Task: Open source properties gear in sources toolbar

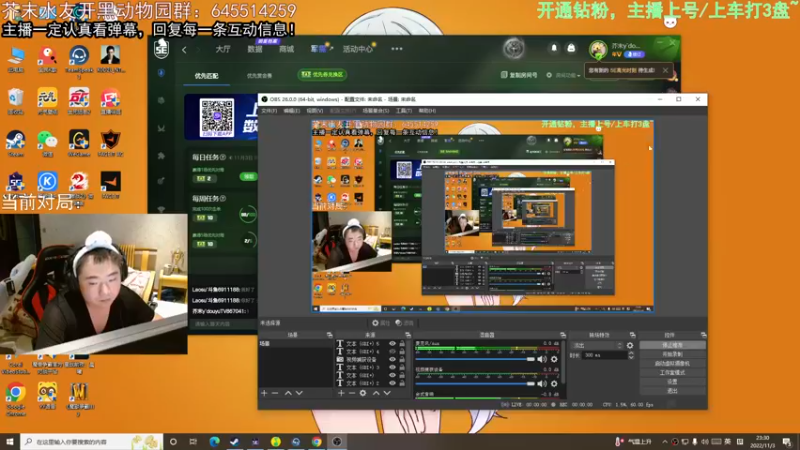Action: pos(363,393)
